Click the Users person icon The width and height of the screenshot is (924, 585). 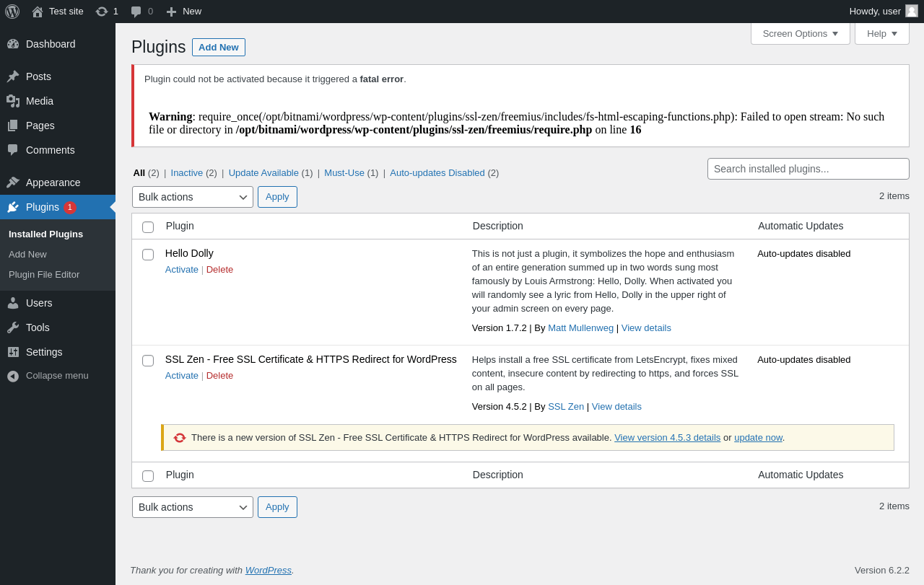tap(13, 303)
